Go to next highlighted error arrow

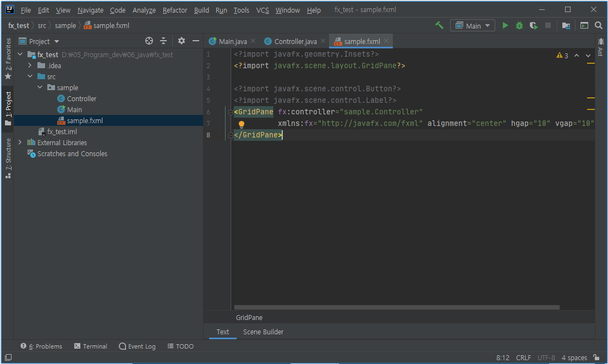[x=588, y=56]
